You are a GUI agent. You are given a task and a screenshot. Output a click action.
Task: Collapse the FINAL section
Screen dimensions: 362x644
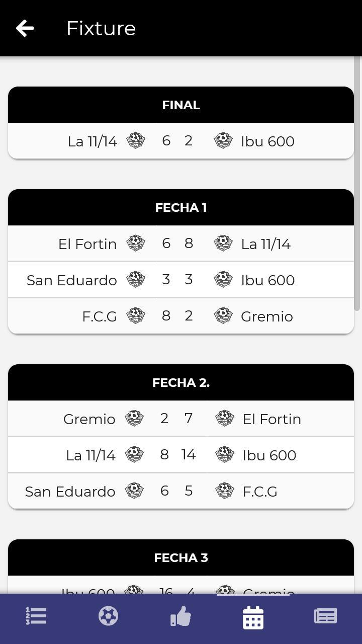(x=181, y=105)
